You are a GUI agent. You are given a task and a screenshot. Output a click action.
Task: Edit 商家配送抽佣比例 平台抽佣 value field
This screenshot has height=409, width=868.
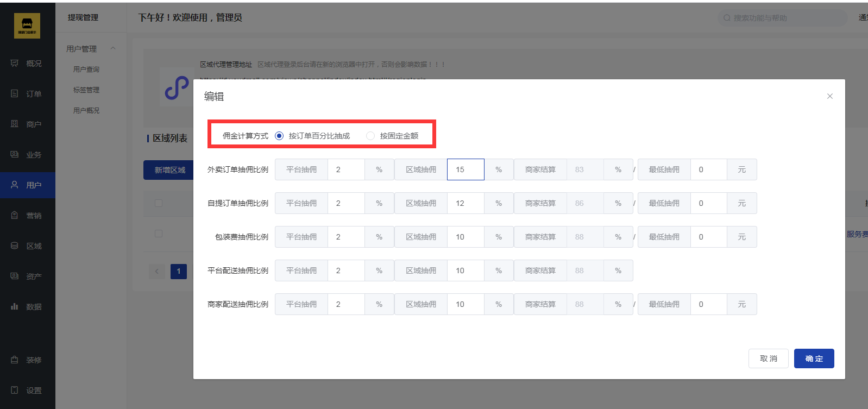coord(346,304)
